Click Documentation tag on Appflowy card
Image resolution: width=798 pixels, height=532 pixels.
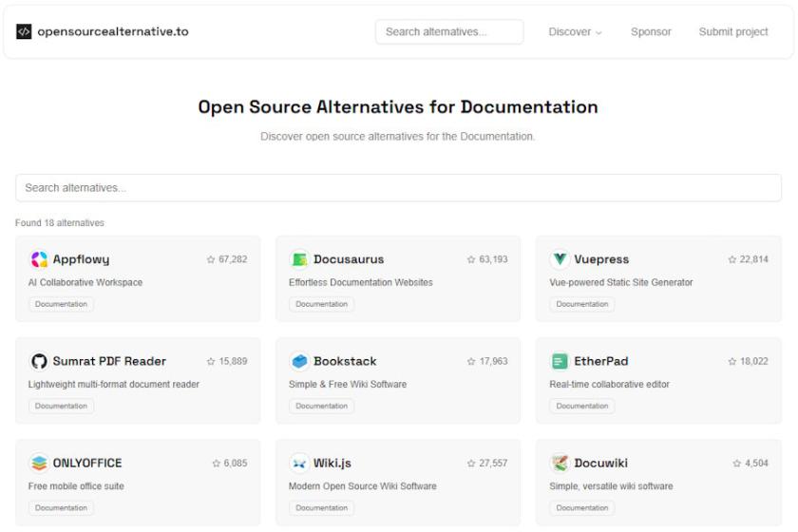[x=61, y=304]
